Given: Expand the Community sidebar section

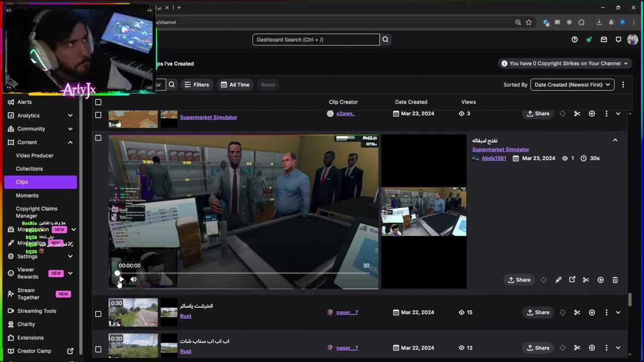Looking at the screenshot, I should 70,129.
